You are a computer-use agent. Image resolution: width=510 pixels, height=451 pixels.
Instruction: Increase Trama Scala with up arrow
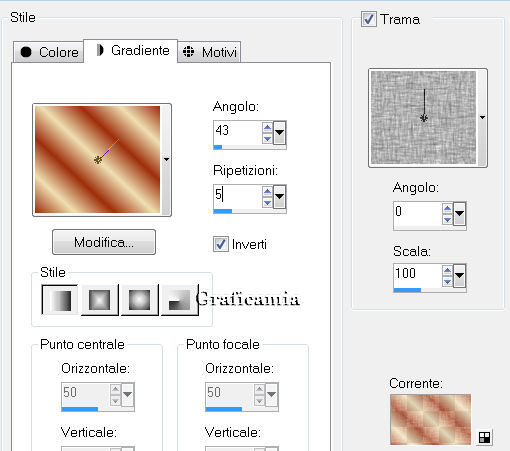(x=447, y=270)
